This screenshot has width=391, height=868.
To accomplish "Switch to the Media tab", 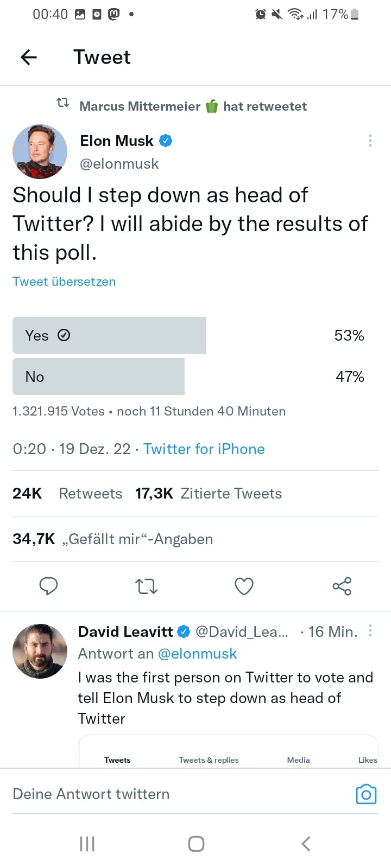I will (x=298, y=760).
